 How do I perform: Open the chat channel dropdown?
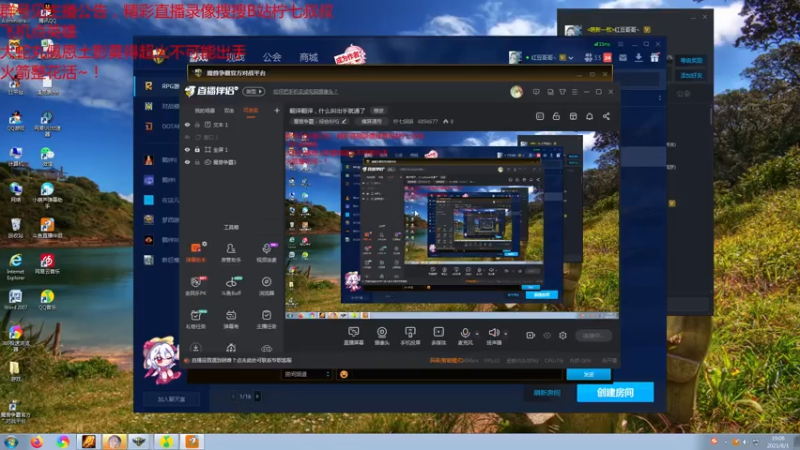(307, 374)
